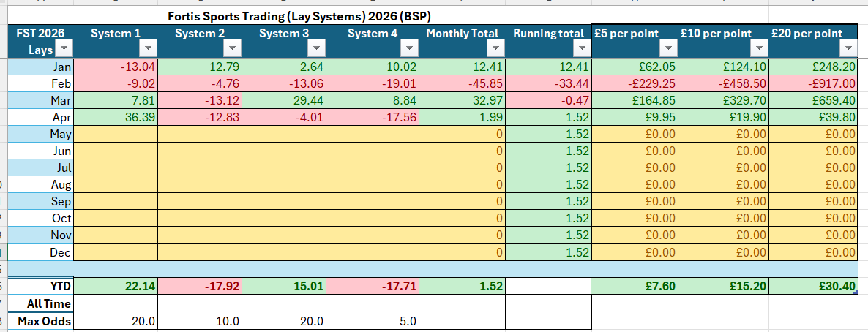
Task: Select the Oct row label cell
Action: 41,218
